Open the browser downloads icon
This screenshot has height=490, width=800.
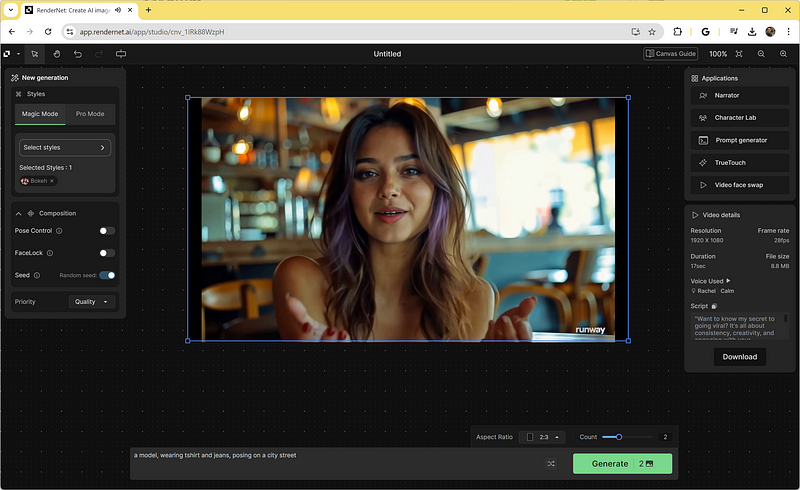[752, 32]
